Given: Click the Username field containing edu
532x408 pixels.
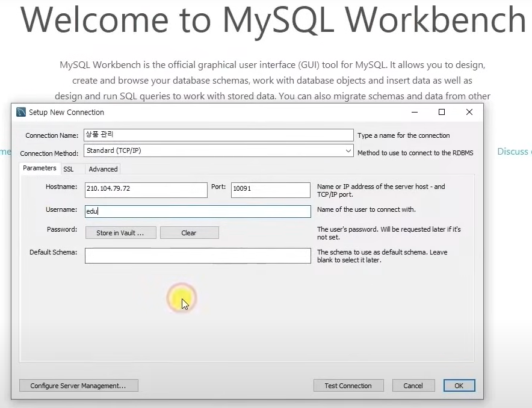Looking at the screenshot, I should click(198, 211).
